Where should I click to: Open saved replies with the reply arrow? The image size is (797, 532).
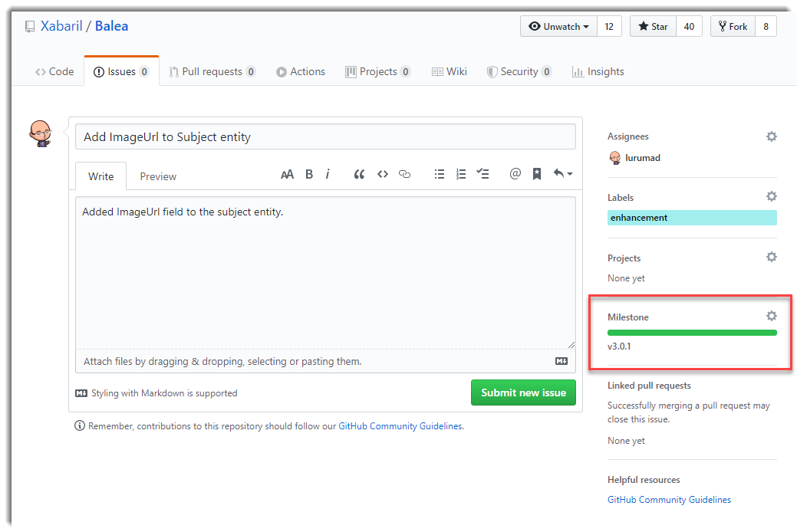coord(563,174)
